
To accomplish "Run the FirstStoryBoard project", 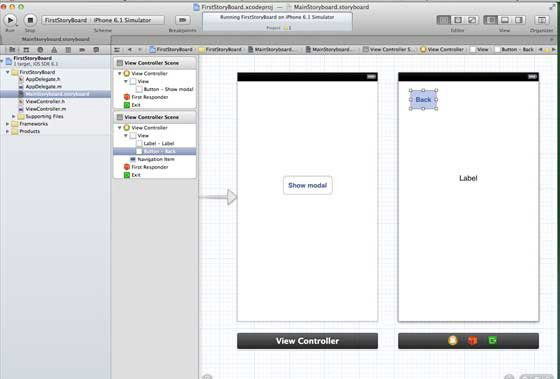I will [10, 20].
